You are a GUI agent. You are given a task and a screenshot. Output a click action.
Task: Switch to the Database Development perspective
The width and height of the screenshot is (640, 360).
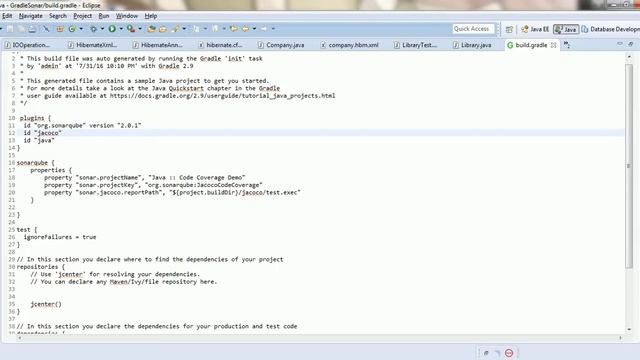(x=611, y=29)
